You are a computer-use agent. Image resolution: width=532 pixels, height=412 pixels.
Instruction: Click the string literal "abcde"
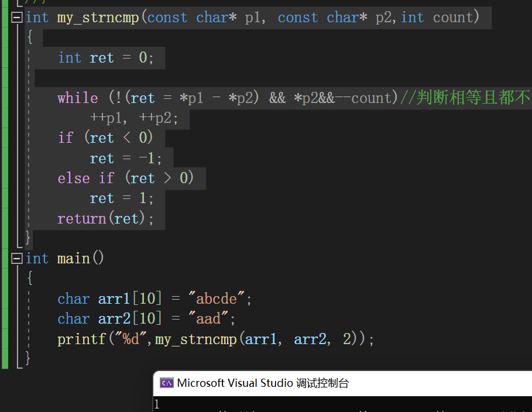coord(217,298)
